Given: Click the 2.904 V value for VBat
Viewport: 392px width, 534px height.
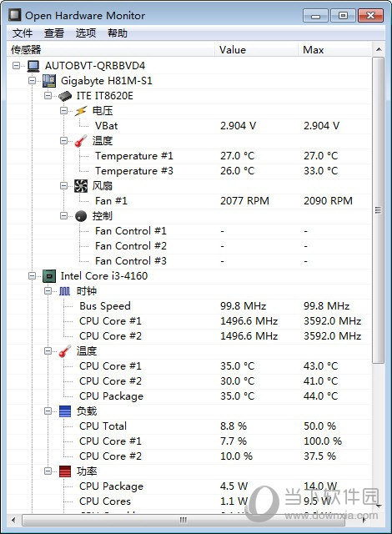Looking at the screenshot, I should click(x=239, y=126).
